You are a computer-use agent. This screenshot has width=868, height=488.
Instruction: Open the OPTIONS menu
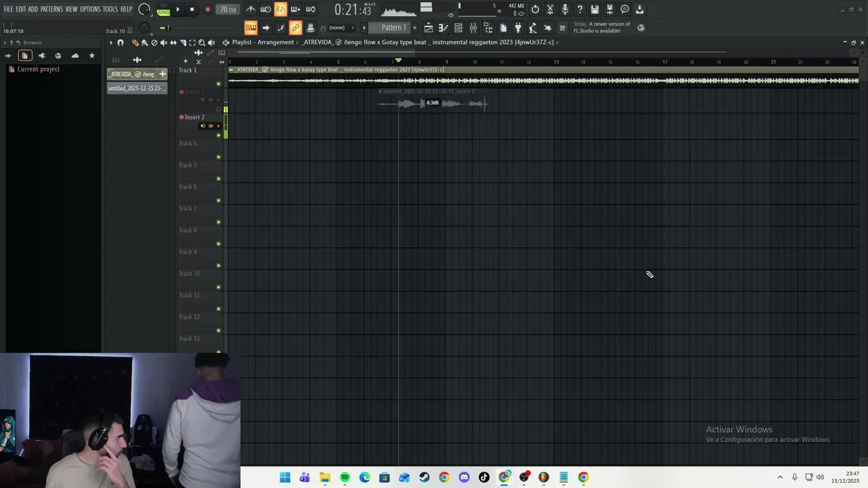90,9
